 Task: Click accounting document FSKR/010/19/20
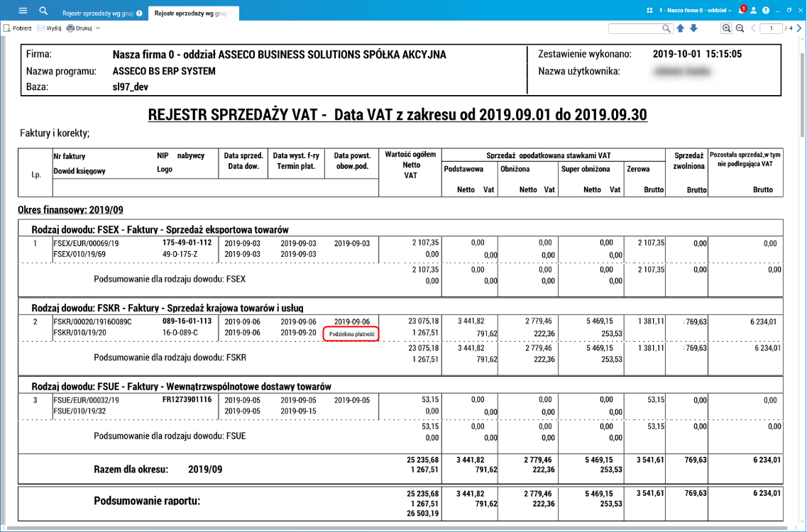79,333
